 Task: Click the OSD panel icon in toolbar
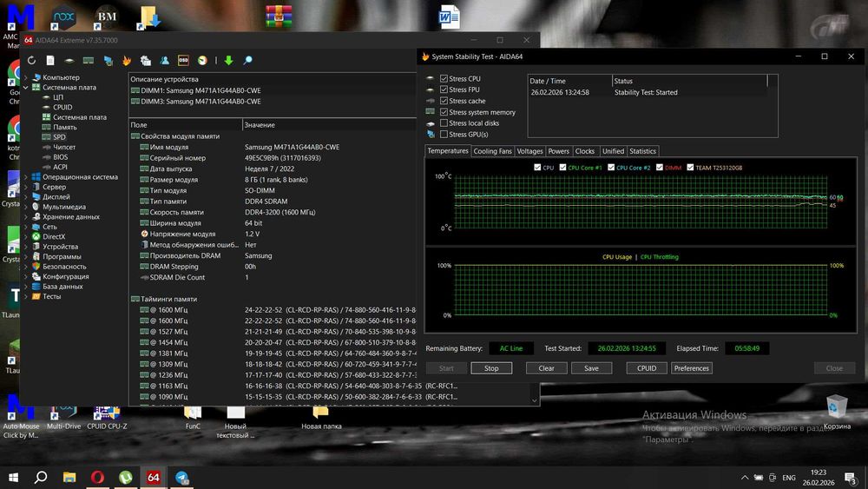pyautogui.click(x=183, y=60)
